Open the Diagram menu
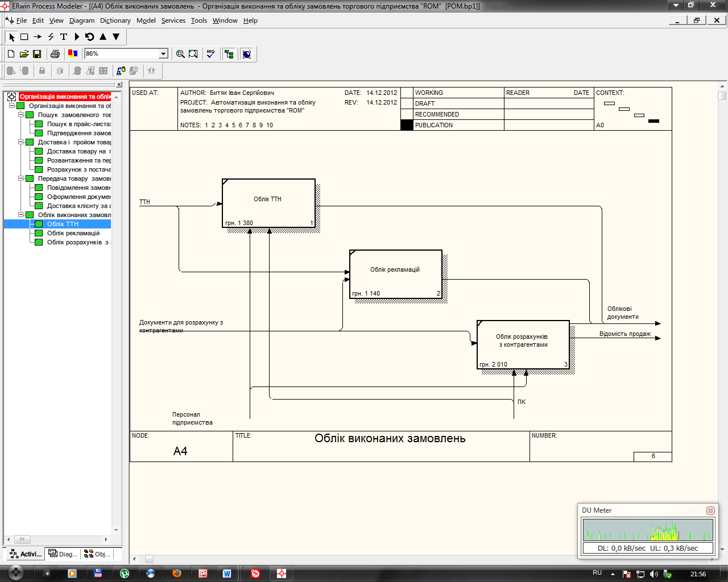The image size is (728, 582). click(82, 20)
